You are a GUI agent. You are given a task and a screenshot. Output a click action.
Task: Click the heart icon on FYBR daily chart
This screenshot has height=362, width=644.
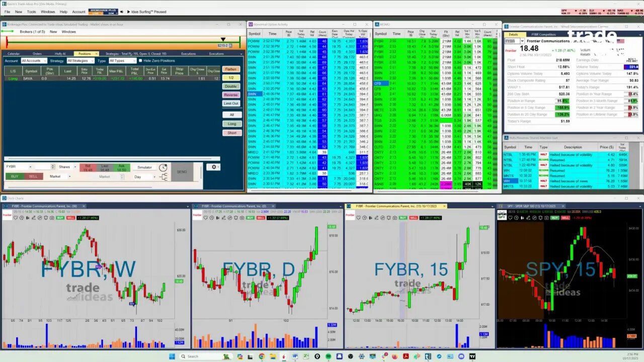pyautogui.click(x=206, y=218)
